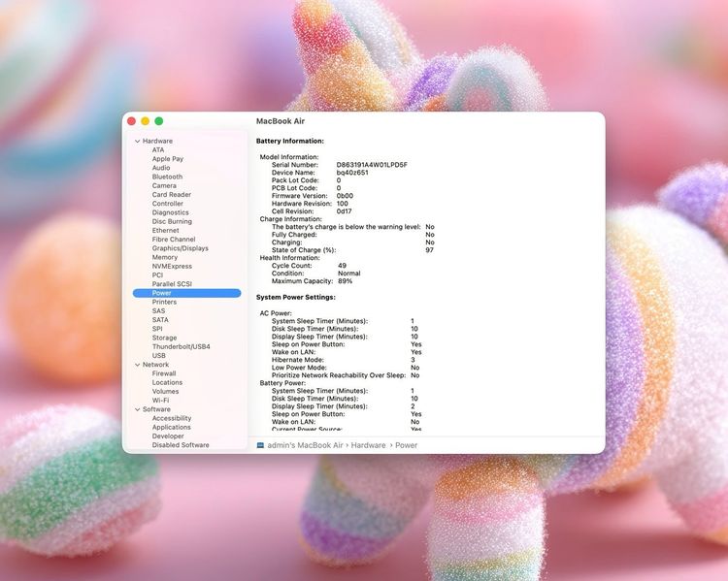Select Card Reader in the sidebar
This screenshot has height=581, width=728.
(x=171, y=194)
